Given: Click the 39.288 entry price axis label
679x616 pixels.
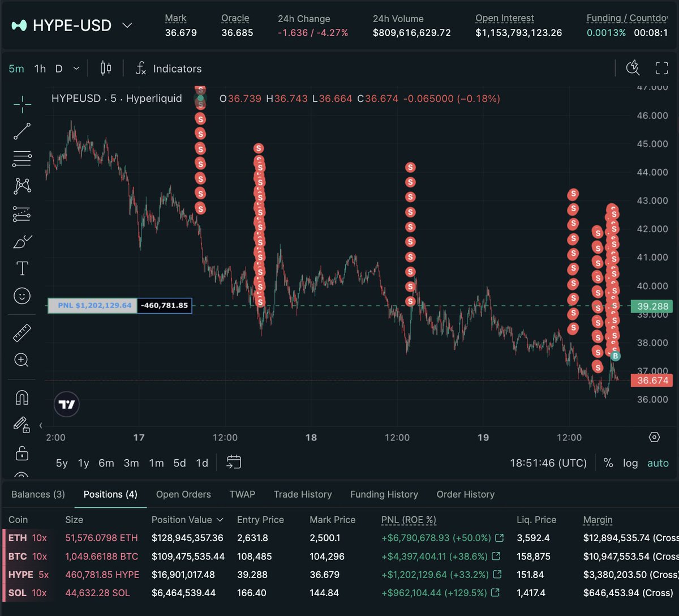Looking at the screenshot, I should [x=653, y=306].
